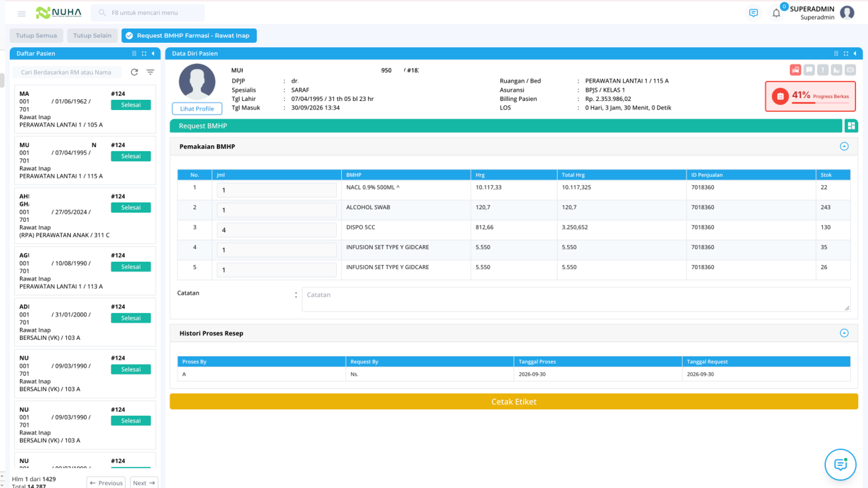868x488 pixels.
Task: Collapse the Histori Proses Resep section
Action: (844, 333)
